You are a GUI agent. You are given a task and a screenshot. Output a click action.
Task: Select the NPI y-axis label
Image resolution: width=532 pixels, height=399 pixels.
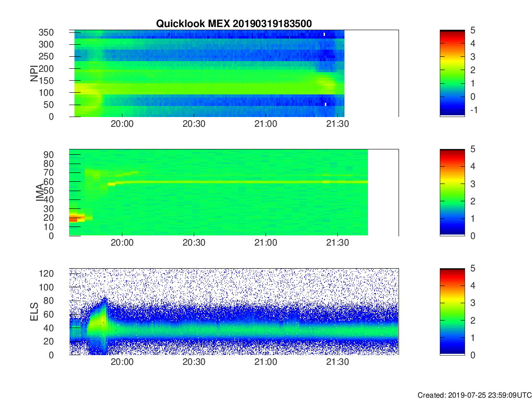click(x=34, y=74)
